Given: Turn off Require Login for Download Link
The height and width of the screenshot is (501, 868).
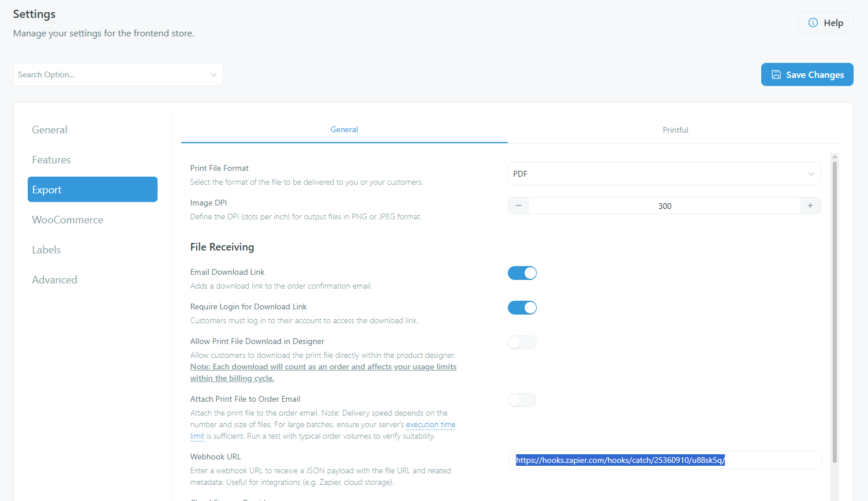Looking at the screenshot, I should (x=522, y=308).
